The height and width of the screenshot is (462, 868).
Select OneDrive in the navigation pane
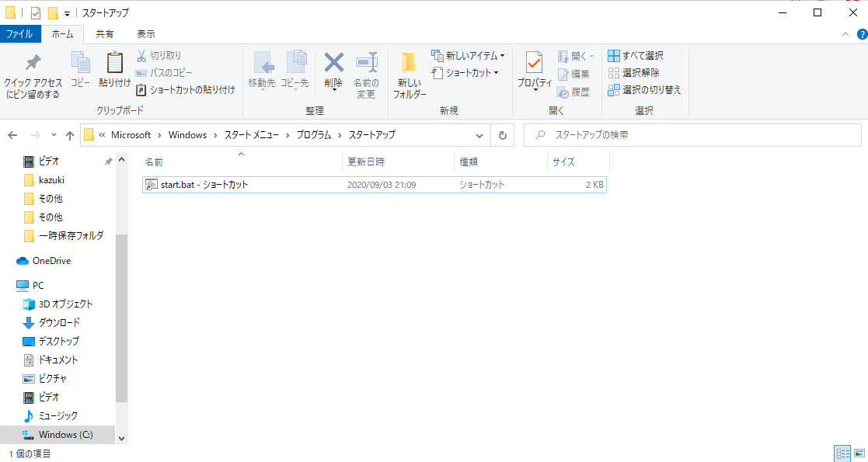[51, 261]
